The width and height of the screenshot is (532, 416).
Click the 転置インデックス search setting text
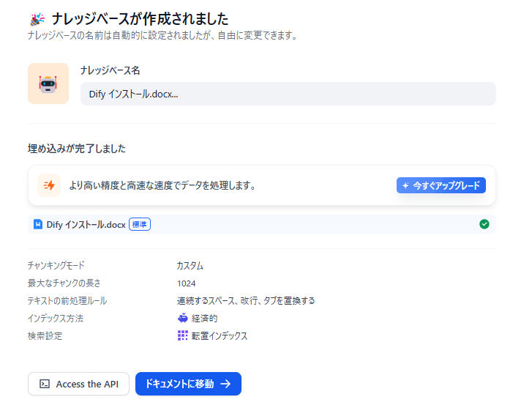(x=220, y=336)
